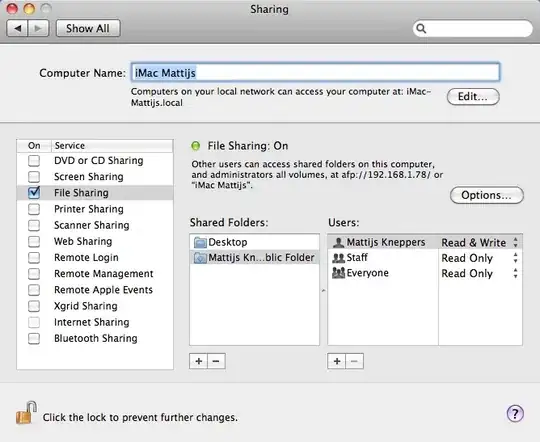Select the Printer Sharing service row

pos(95,209)
